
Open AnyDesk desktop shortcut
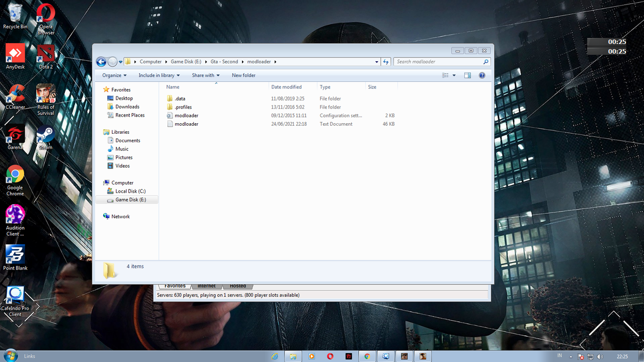coord(15,56)
